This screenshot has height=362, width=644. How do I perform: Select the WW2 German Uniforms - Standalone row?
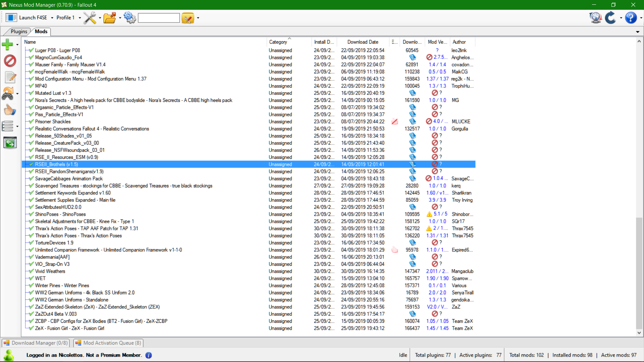(249, 300)
